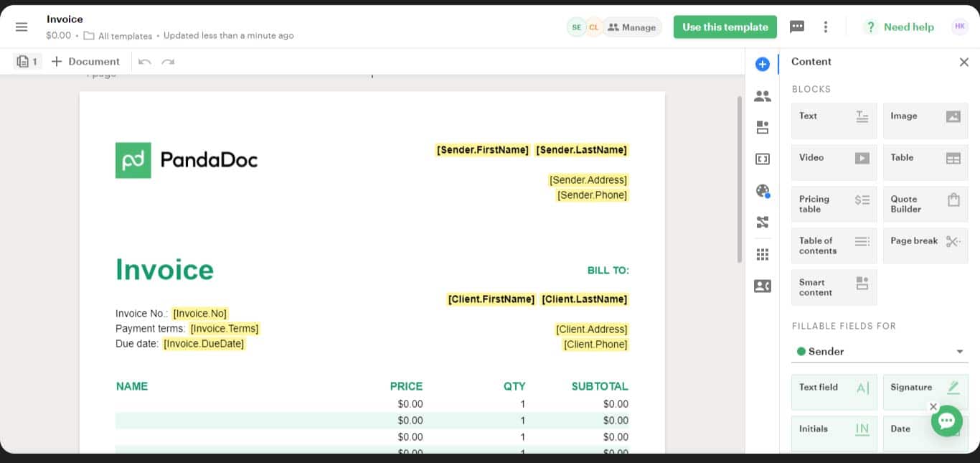Screen dimensions: 980x463
Task: Click the document vertical scrollbar
Action: pyautogui.click(x=740, y=179)
